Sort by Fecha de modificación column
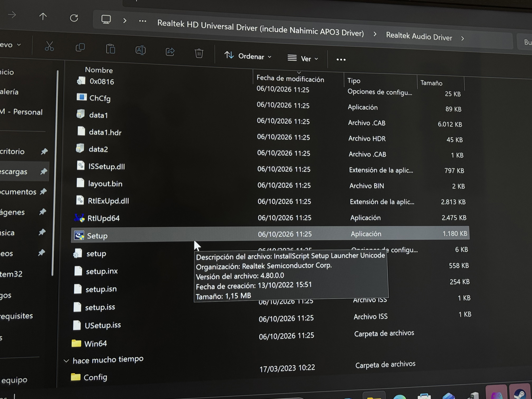The image size is (532, 399). (x=290, y=78)
